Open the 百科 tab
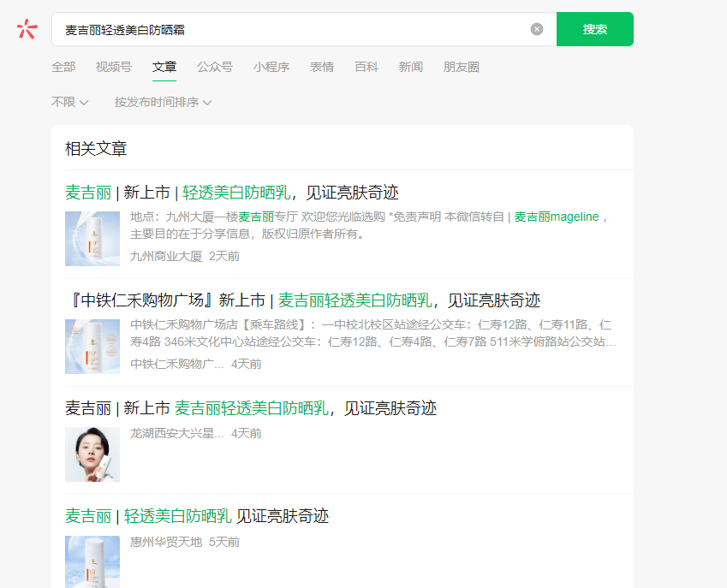Screen dimensions: 727x588 (x=366, y=67)
